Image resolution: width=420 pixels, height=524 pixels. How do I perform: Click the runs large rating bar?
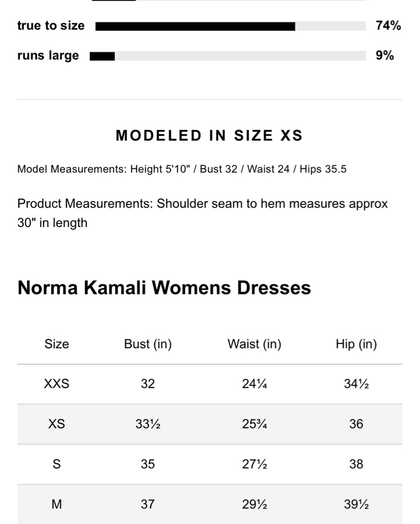(228, 56)
